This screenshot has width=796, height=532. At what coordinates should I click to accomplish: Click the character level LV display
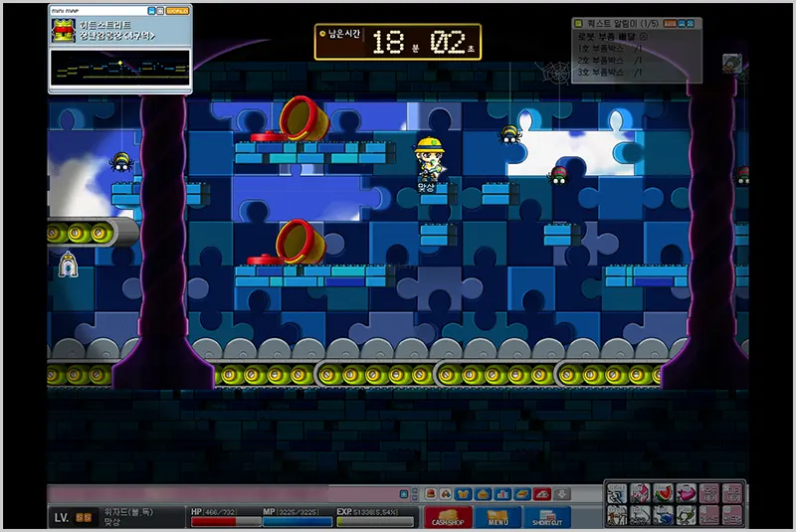click(x=73, y=517)
